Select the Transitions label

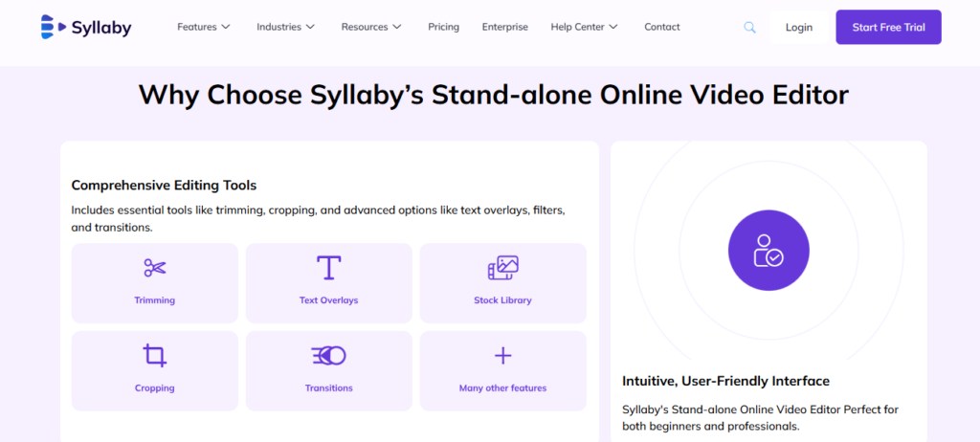tap(329, 388)
